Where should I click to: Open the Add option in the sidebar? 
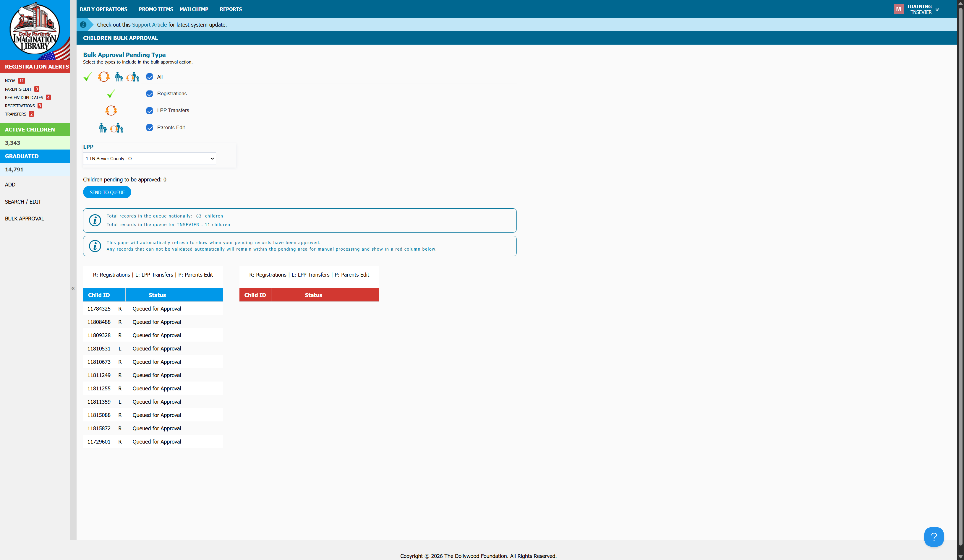coord(10,185)
